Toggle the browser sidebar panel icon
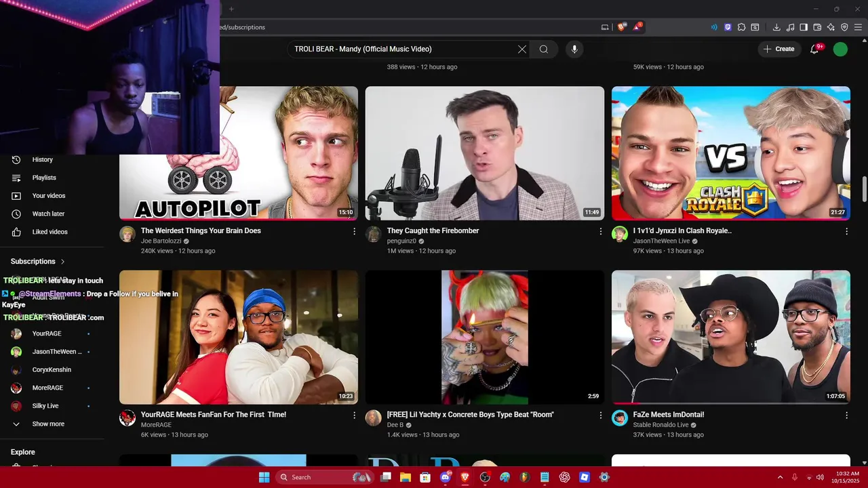Image resolution: width=868 pixels, height=488 pixels. tap(804, 27)
